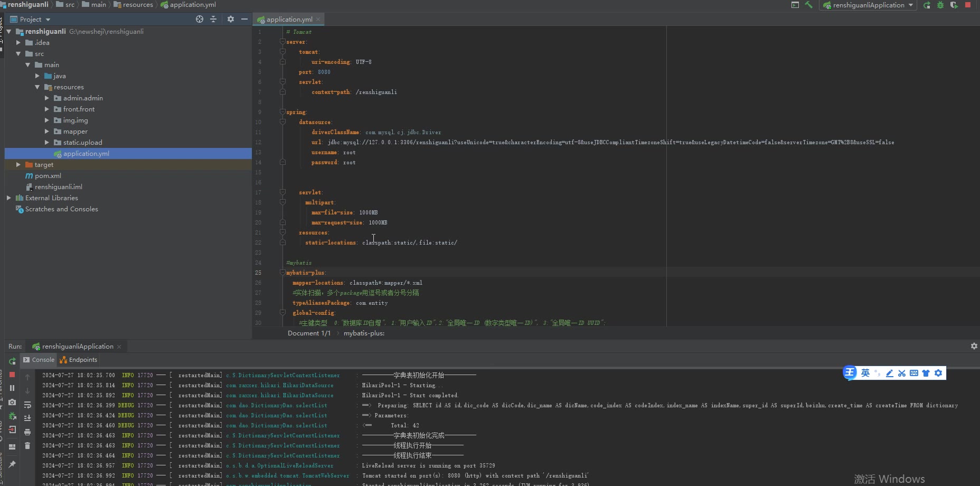Expand the External Libraries node
980x486 pixels.
click(8, 198)
